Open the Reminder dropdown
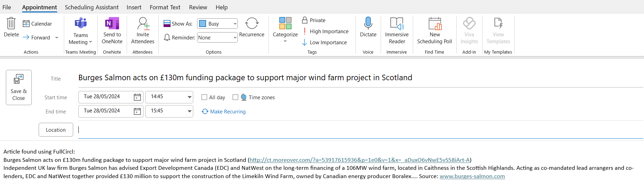 point(217,37)
